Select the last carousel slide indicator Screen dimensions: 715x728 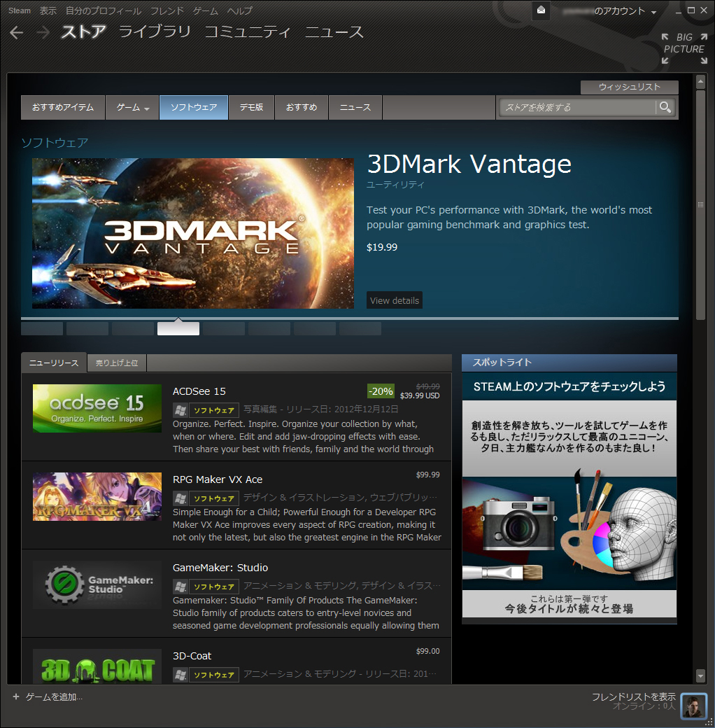360,329
